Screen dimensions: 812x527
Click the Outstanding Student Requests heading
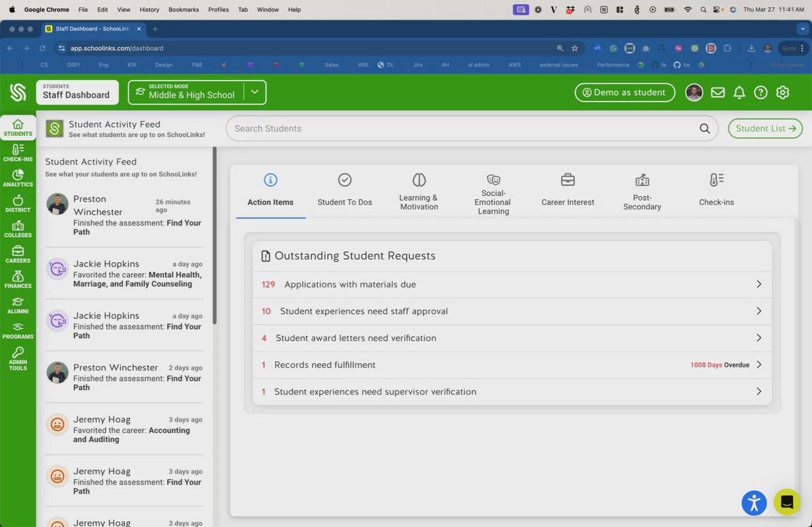[x=355, y=256]
